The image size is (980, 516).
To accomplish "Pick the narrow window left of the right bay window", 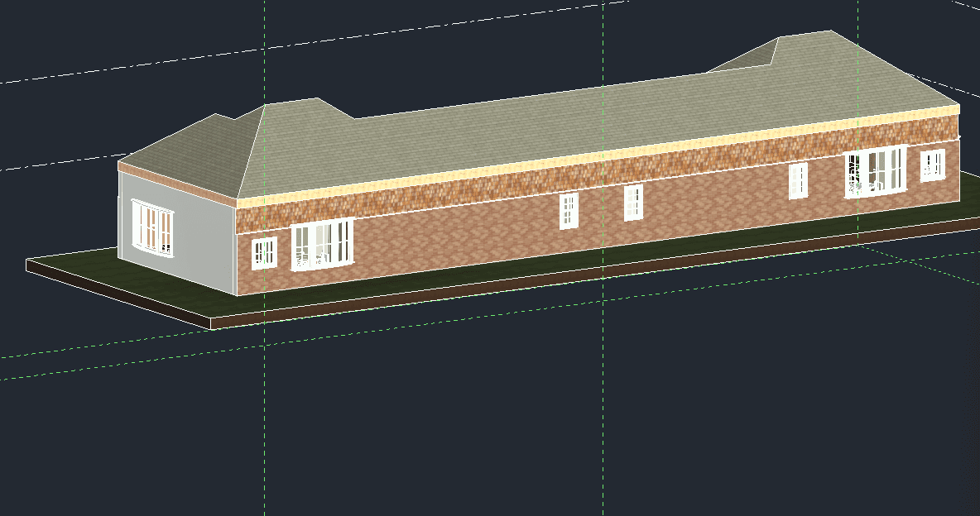I will tap(798, 181).
